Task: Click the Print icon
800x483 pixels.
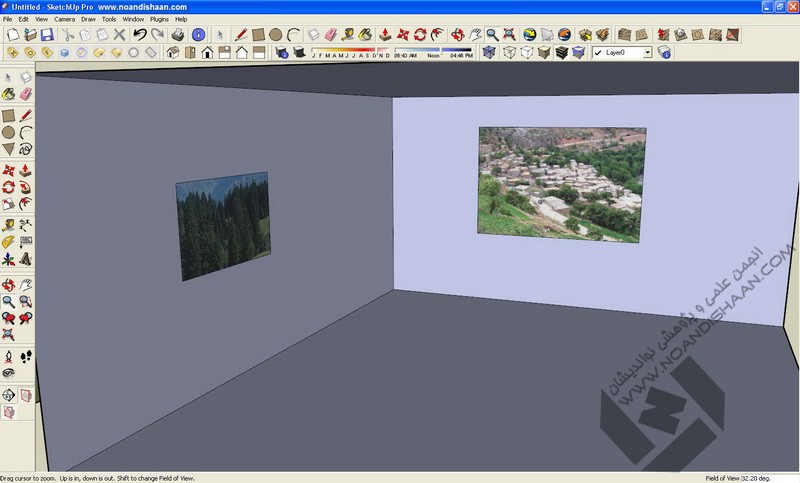Action: tap(176, 35)
